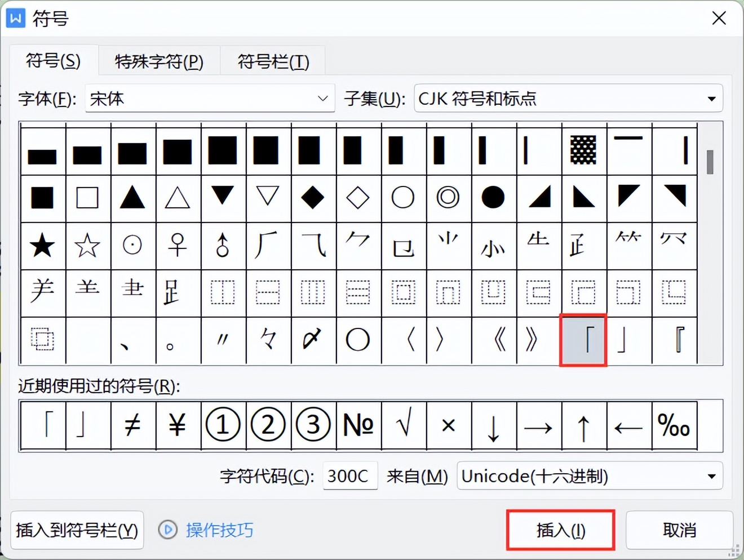This screenshot has width=744, height=560.
Task: Pick the right double angle bracket 》
Action: [x=538, y=340]
